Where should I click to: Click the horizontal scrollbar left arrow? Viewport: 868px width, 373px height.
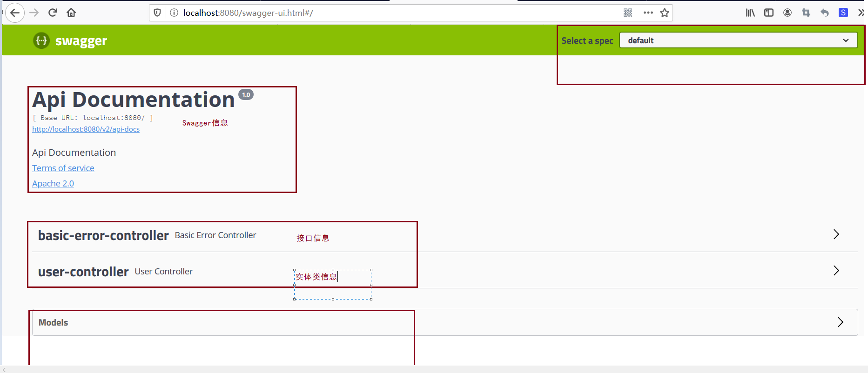4,369
